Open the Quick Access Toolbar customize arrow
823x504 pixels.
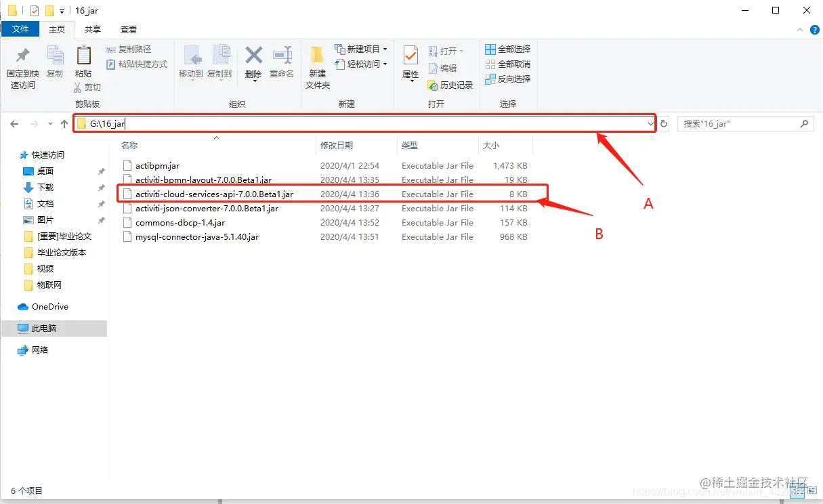[62, 11]
